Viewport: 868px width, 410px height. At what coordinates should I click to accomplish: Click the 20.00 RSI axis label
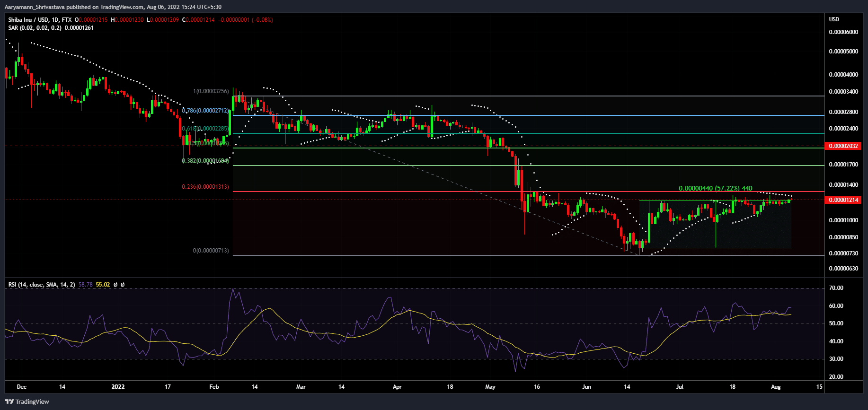(x=836, y=377)
